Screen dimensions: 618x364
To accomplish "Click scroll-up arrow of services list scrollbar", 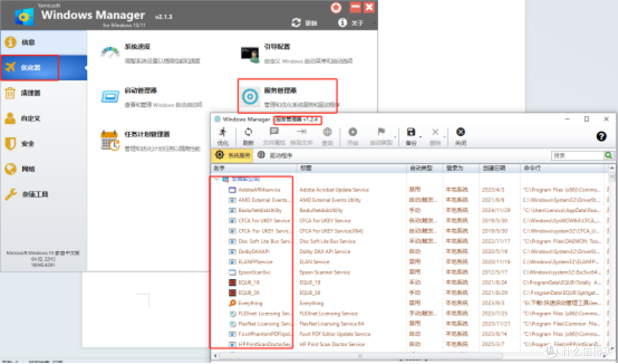I will pos(611,168).
